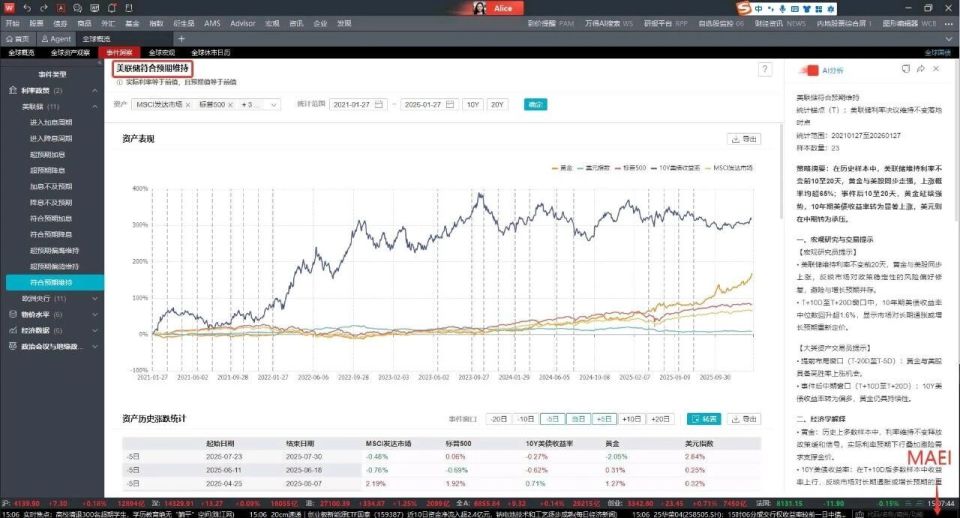Export the 资产表现 chart with 导出

click(744, 139)
